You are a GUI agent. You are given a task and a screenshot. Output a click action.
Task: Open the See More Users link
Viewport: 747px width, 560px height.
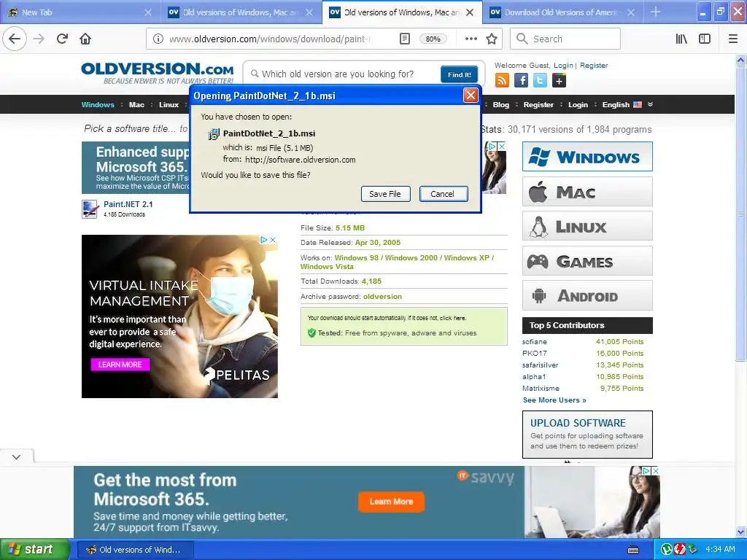(x=554, y=400)
